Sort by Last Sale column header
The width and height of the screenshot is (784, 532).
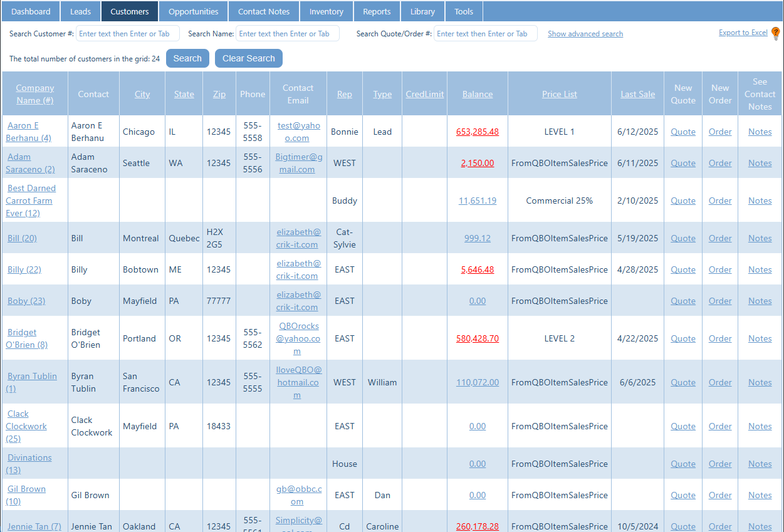coord(638,94)
